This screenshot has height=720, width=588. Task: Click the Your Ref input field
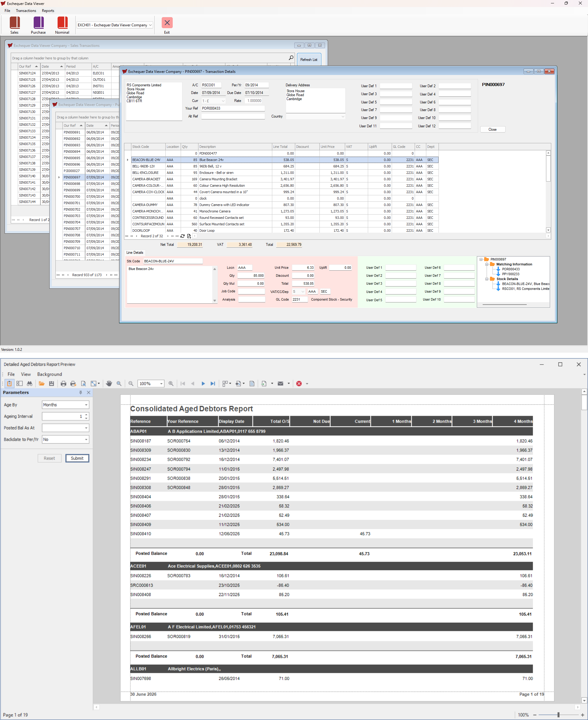[x=233, y=108]
